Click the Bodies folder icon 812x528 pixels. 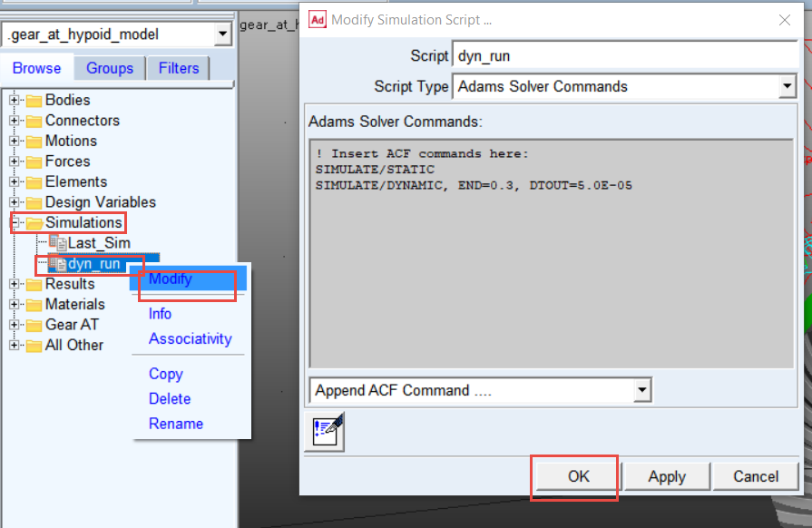[34, 101]
